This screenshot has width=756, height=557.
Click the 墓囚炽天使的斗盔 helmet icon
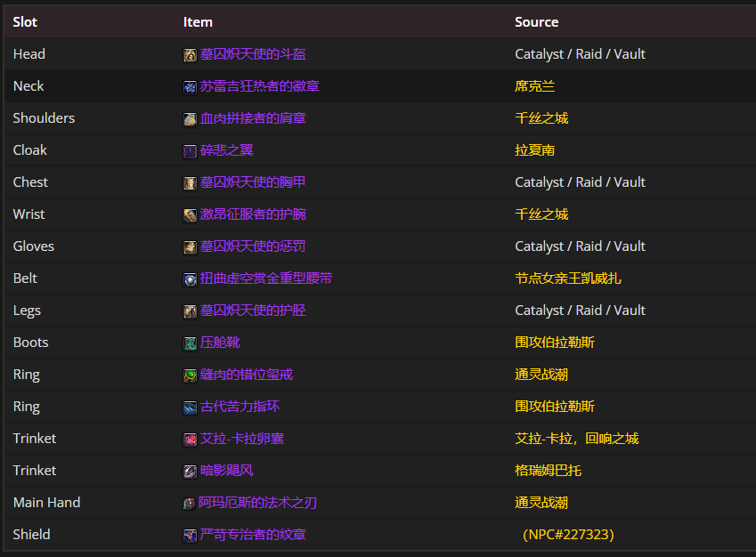pyautogui.click(x=189, y=54)
